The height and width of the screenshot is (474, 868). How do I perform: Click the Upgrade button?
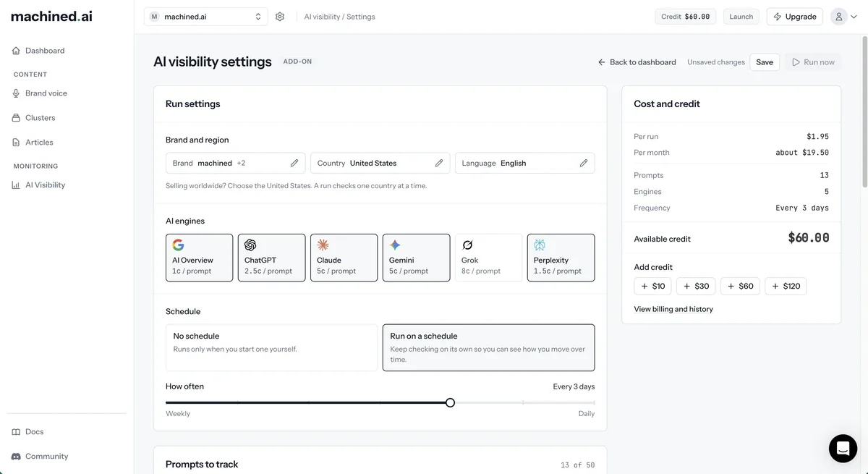pyautogui.click(x=794, y=17)
